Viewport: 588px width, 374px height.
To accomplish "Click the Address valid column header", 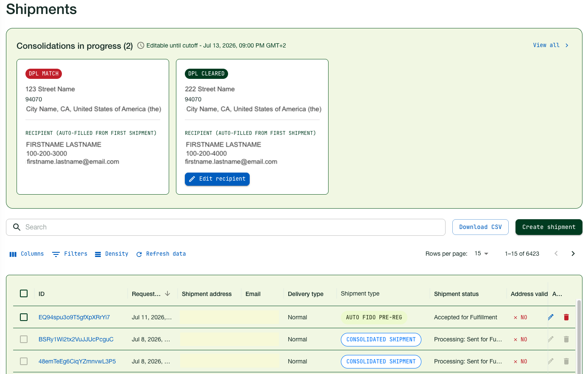I will pyautogui.click(x=529, y=294).
